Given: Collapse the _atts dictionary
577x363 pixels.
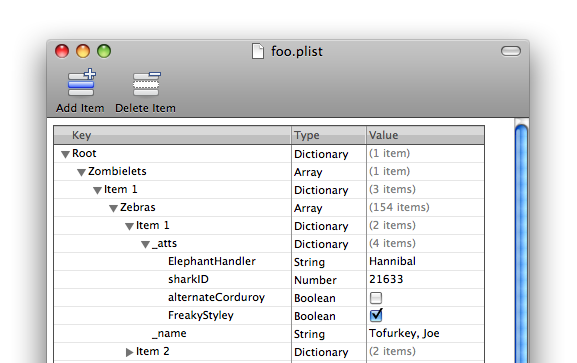Looking at the screenshot, I should 145,244.
